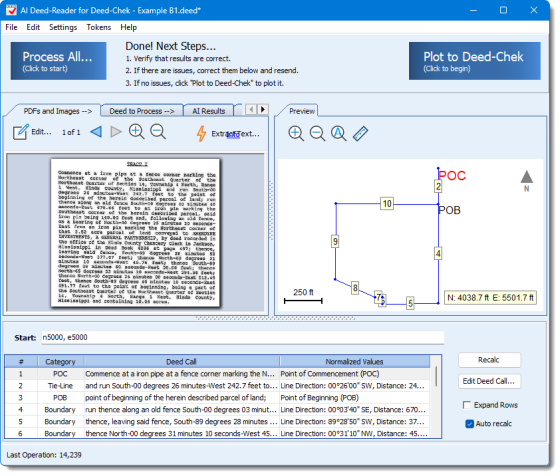Click the Edit Deed Call button

[489, 381]
